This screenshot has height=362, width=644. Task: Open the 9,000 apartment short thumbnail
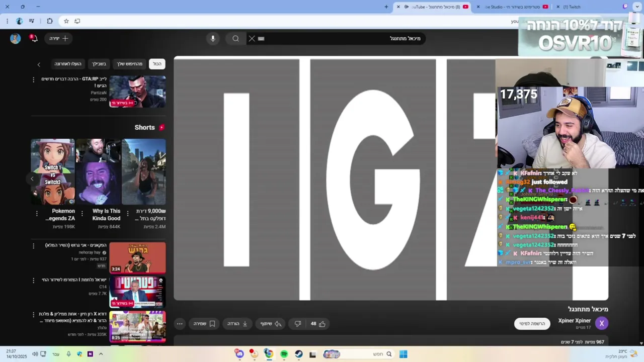(144, 171)
